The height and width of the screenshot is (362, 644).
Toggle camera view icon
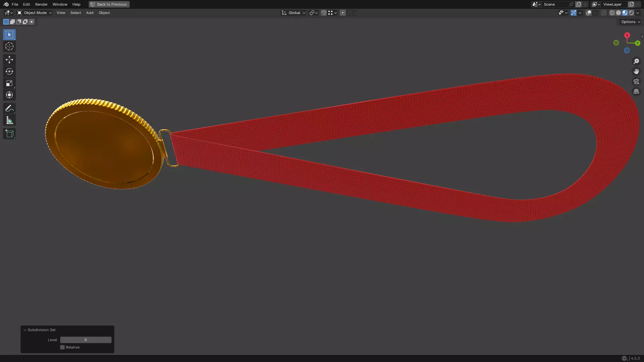[x=636, y=81]
